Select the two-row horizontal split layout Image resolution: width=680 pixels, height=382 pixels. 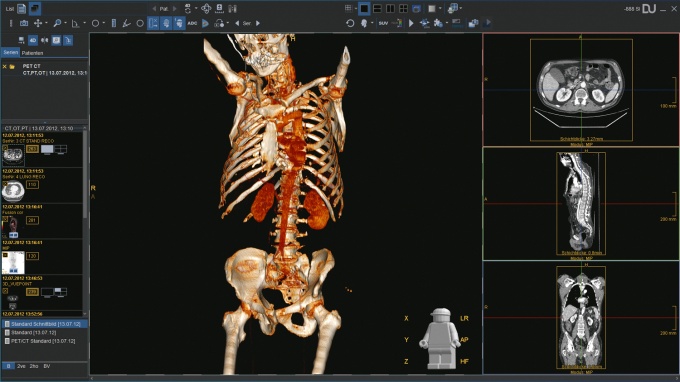coord(377,8)
